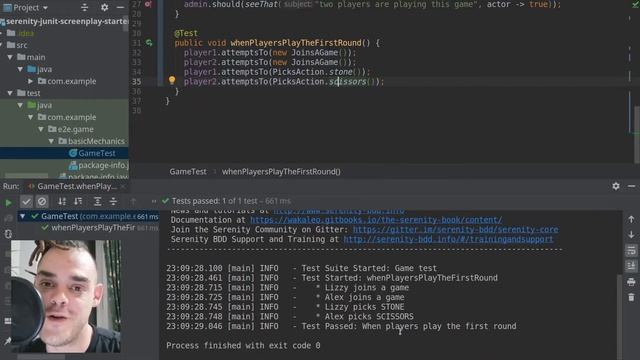Collapse the test folder node
This screenshot has width=640, height=360.
tap(10, 93)
